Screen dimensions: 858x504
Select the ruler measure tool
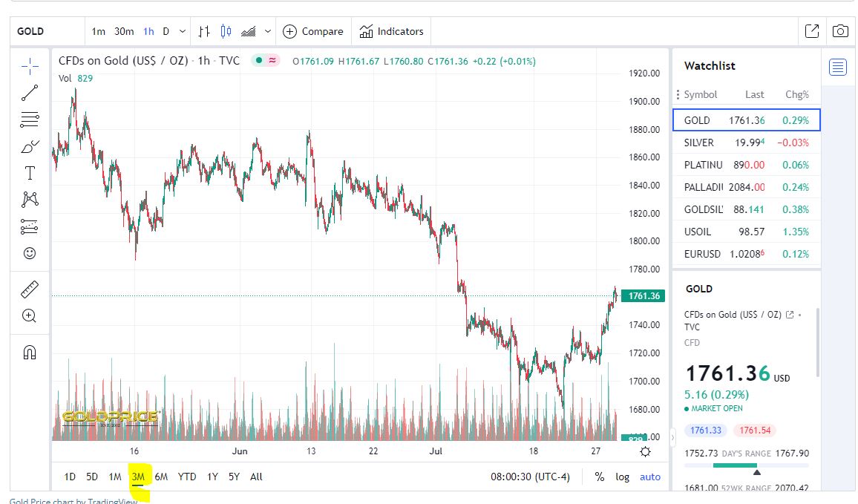[x=30, y=289]
